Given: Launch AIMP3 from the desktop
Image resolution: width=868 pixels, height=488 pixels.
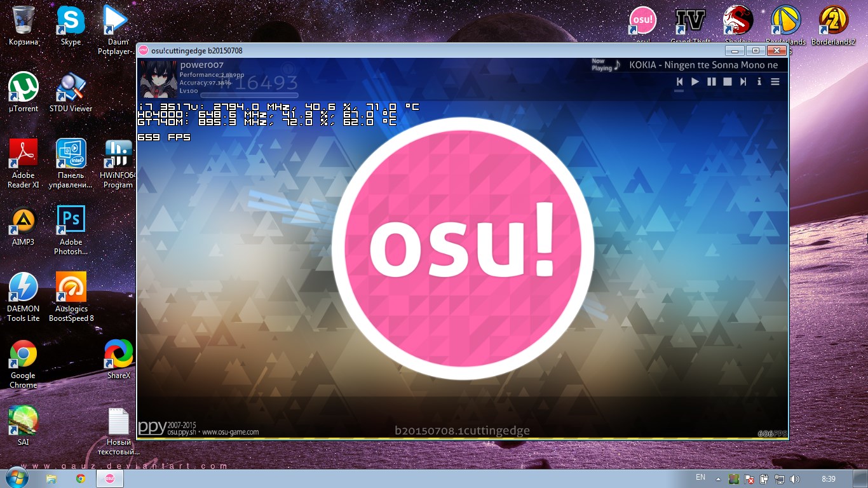Looking at the screenshot, I should [x=24, y=226].
